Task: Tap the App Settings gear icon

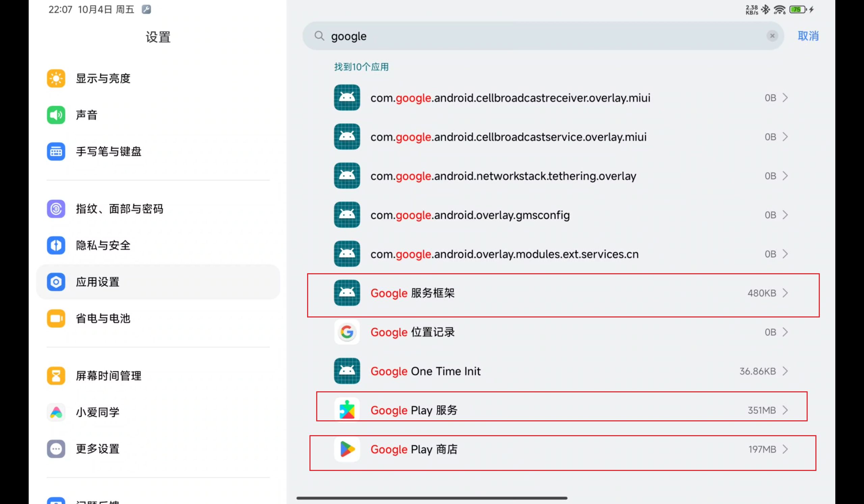Action: click(56, 282)
